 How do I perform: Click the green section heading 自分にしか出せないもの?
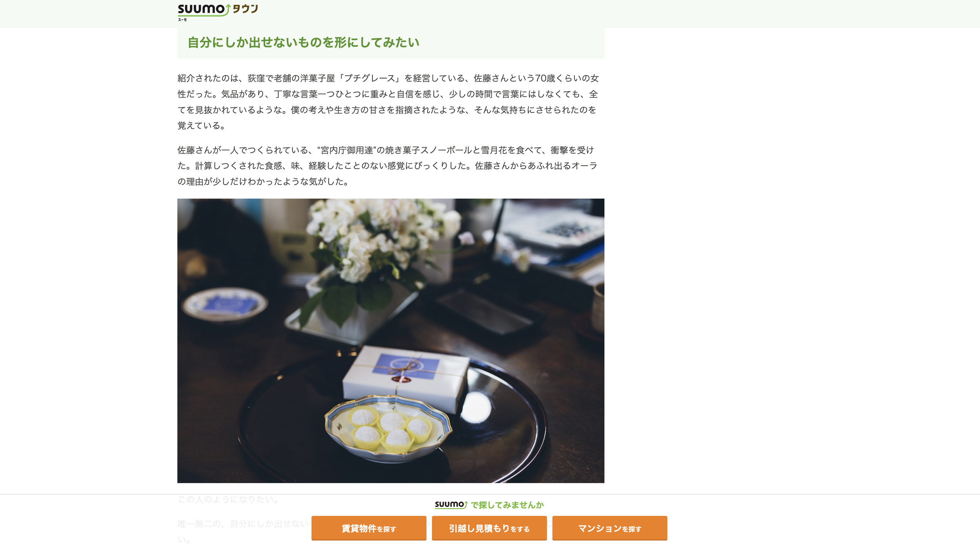coord(303,42)
